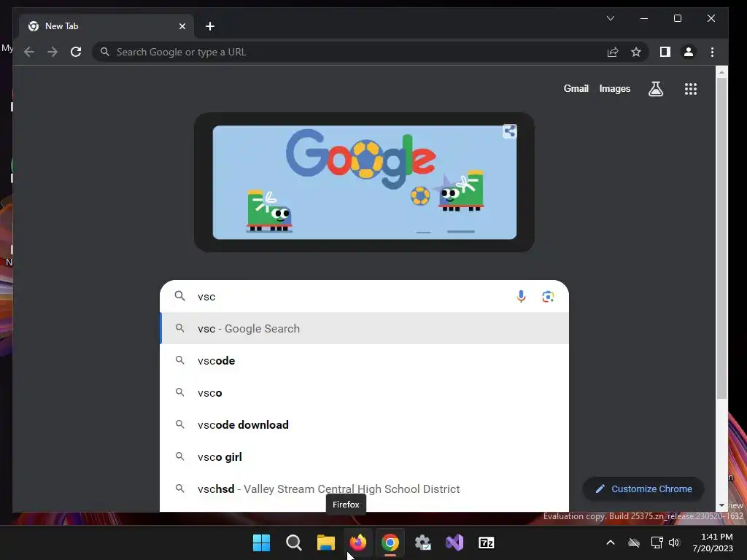Search by image with Google Lens
The height and width of the screenshot is (560, 747).
point(548,296)
